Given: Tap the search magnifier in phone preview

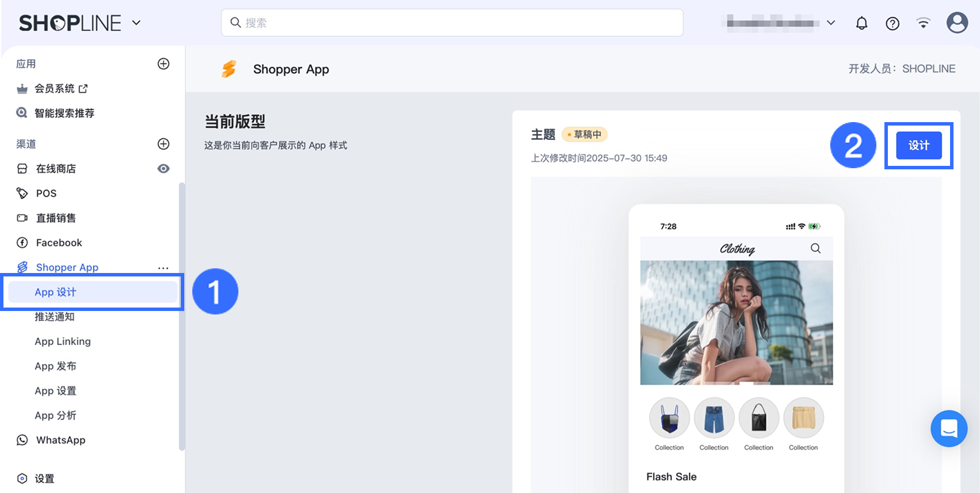Looking at the screenshot, I should [816, 248].
